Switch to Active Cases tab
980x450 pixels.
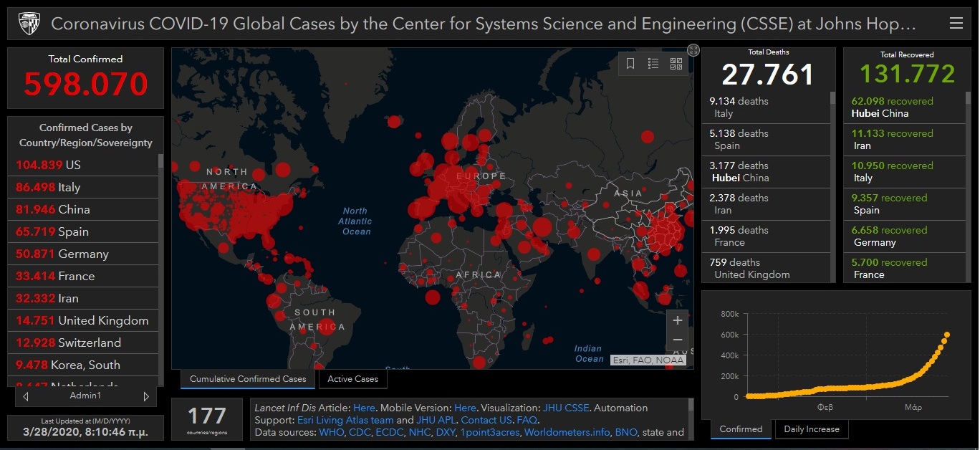[x=352, y=379]
